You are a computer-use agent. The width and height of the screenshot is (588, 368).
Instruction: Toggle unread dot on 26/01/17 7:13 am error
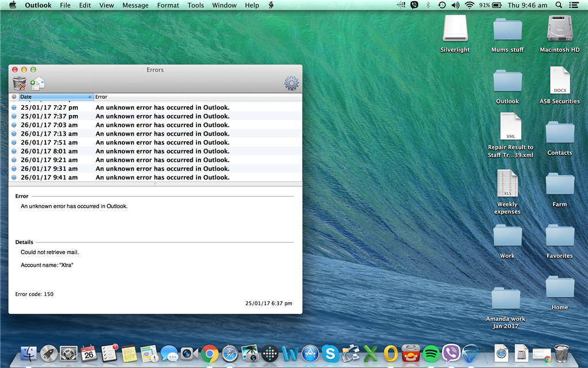(x=14, y=133)
